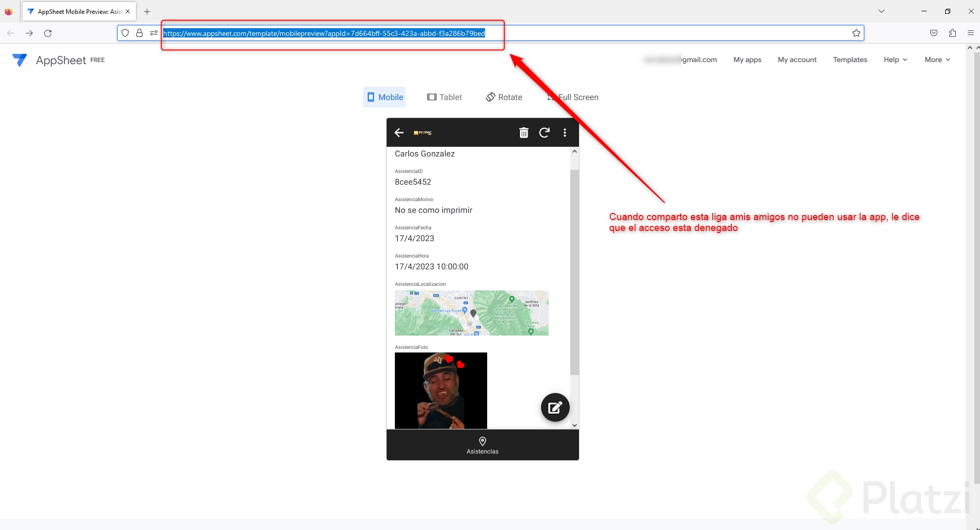The height and width of the screenshot is (530, 980).
Task: Click the text No se como imprimir
Action: pos(433,210)
